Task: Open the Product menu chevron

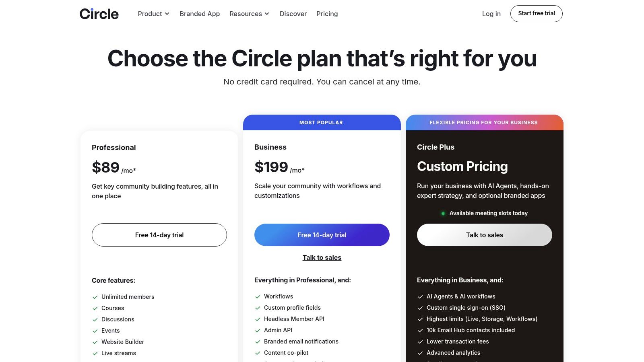Action: pos(167,14)
